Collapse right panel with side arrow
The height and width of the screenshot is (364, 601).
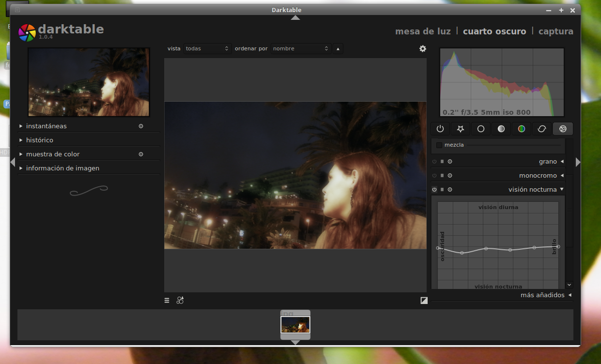click(x=578, y=162)
